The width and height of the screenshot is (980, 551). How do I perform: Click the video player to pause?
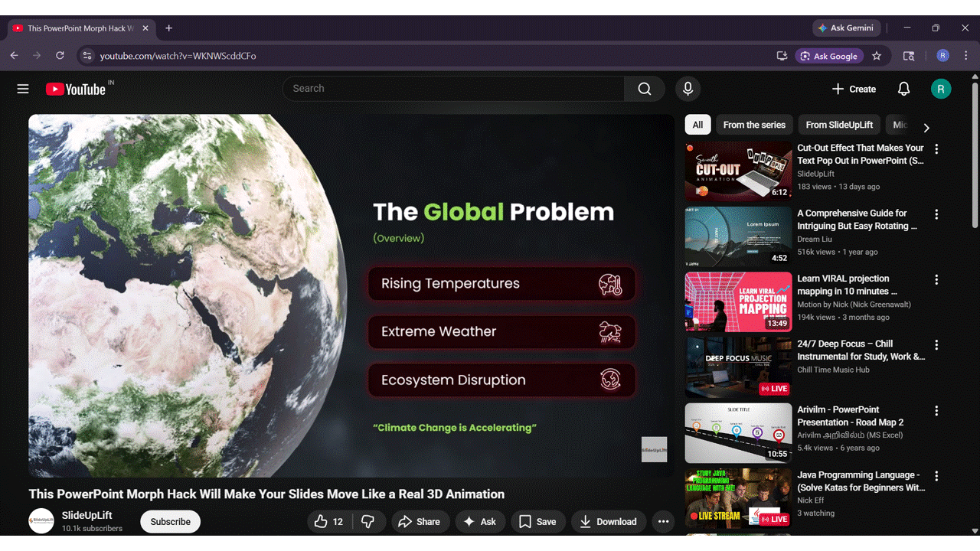click(x=351, y=296)
